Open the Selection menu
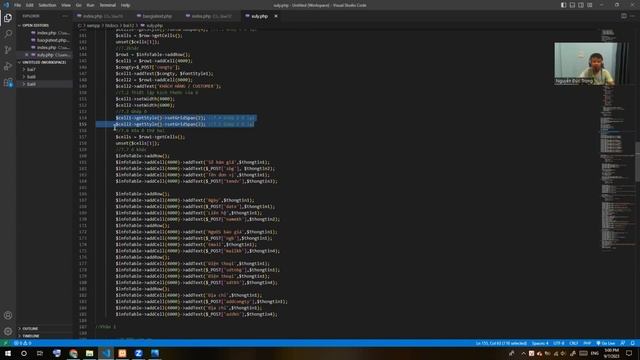The width and height of the screenshot is (640, 360). point(47,5)
